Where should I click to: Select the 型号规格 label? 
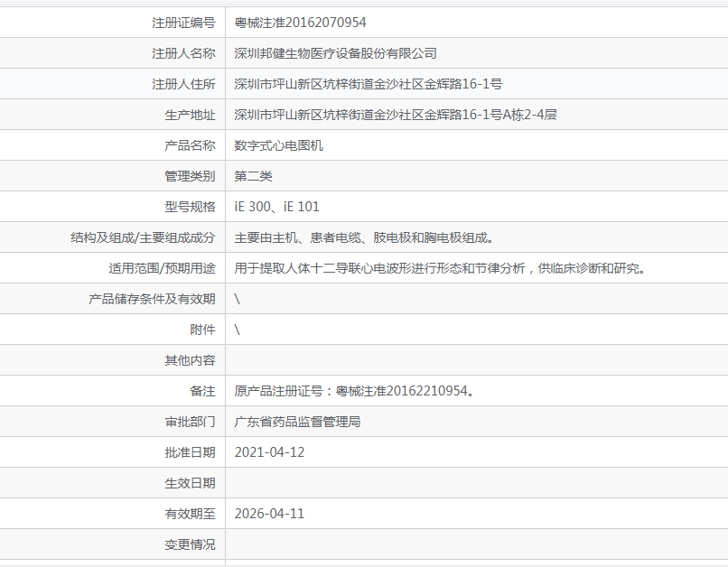point(190,207)
